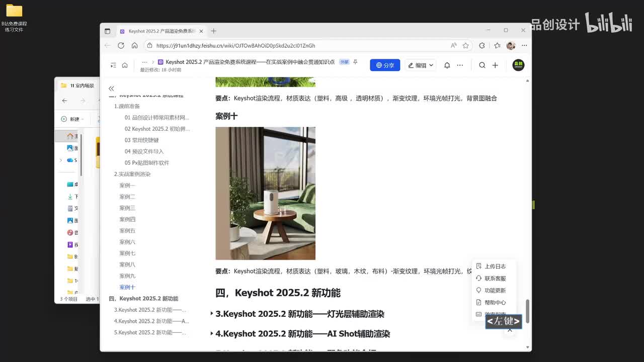Go back in the File Explorer window

pyautogui.click(x=64, y=101)
